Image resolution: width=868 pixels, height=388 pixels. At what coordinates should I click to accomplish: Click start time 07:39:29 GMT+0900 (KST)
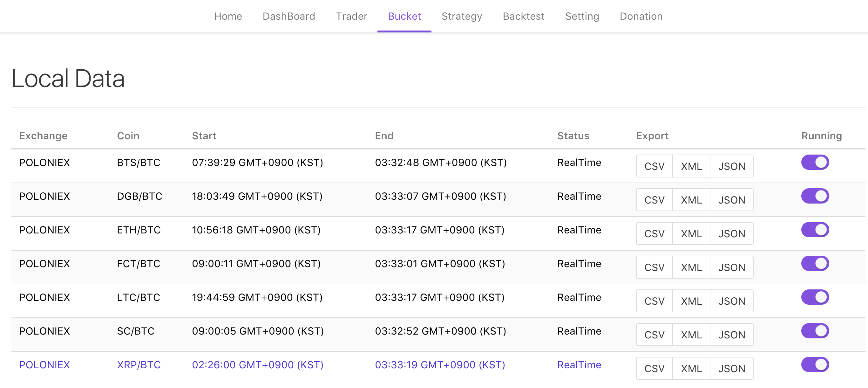257,162
